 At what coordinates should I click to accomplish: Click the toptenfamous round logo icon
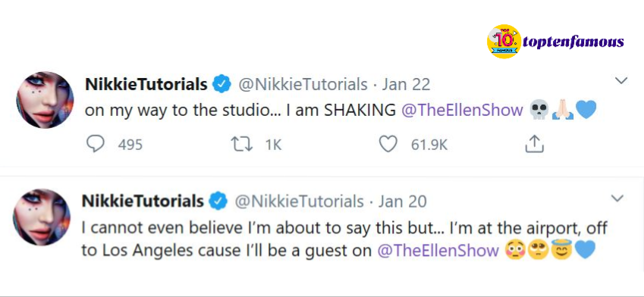(x=504, y=41)
